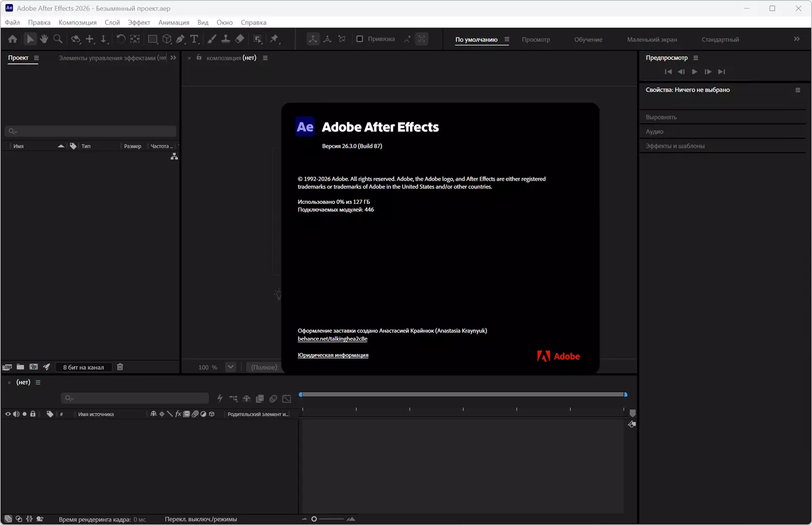The height and width of the screenshot is (525, 812).
Task: Click the composition mini-flowchart icon in timeline
Action: click(233, 398)
